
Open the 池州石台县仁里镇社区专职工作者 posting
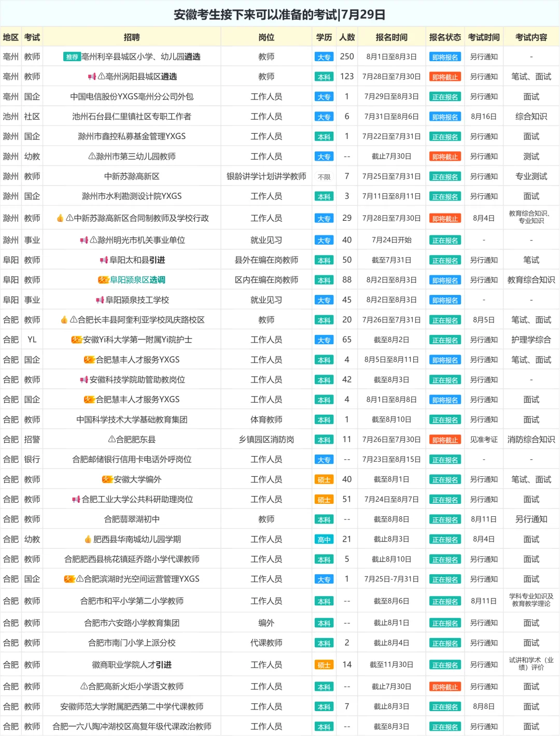tap(132, 117)
